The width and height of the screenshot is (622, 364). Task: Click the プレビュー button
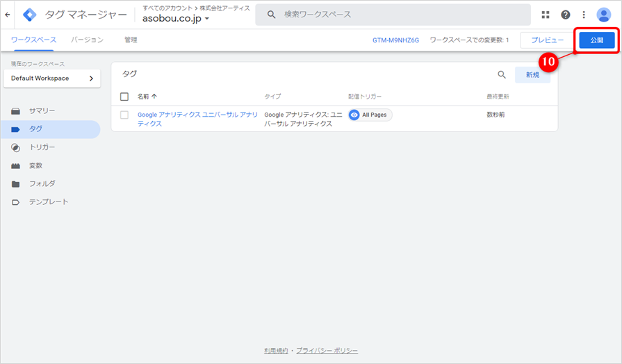548,40
